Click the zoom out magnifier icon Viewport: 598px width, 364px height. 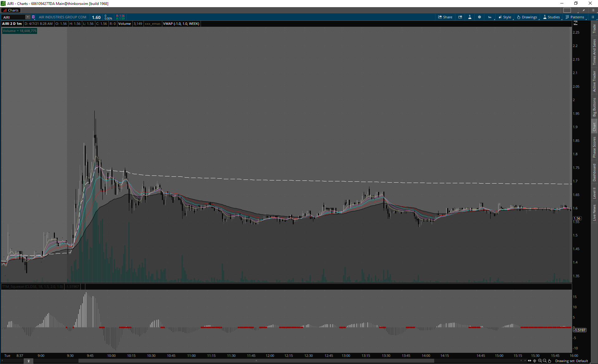tap(544, 361)
